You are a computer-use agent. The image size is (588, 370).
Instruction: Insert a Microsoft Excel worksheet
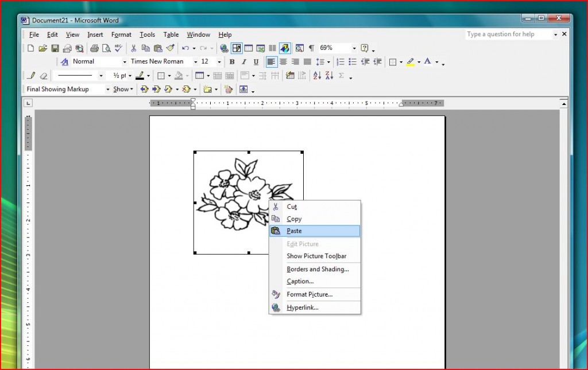tap(261, 48)
